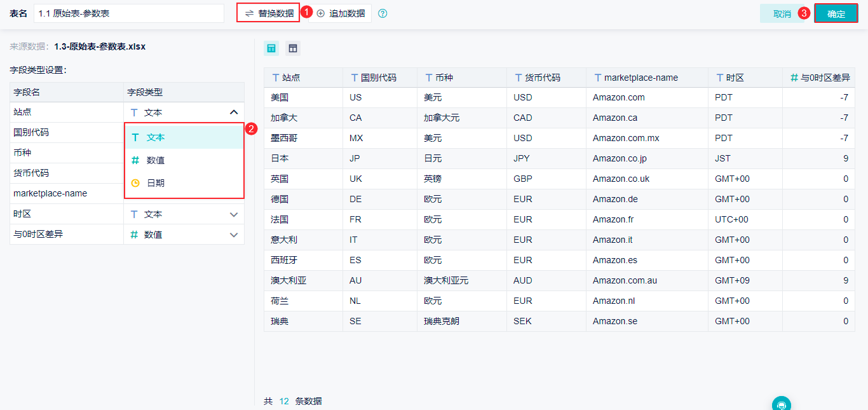Click the JPY currency code cell

click(546, 158)
